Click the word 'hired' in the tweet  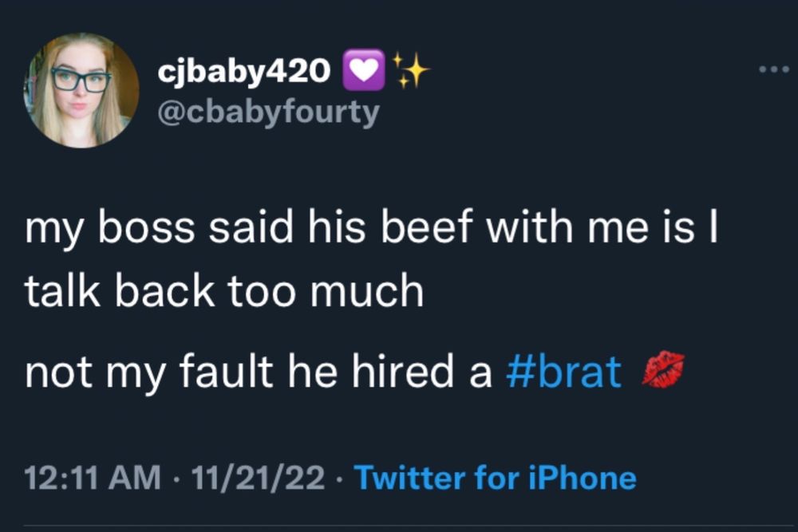point(402,370)
